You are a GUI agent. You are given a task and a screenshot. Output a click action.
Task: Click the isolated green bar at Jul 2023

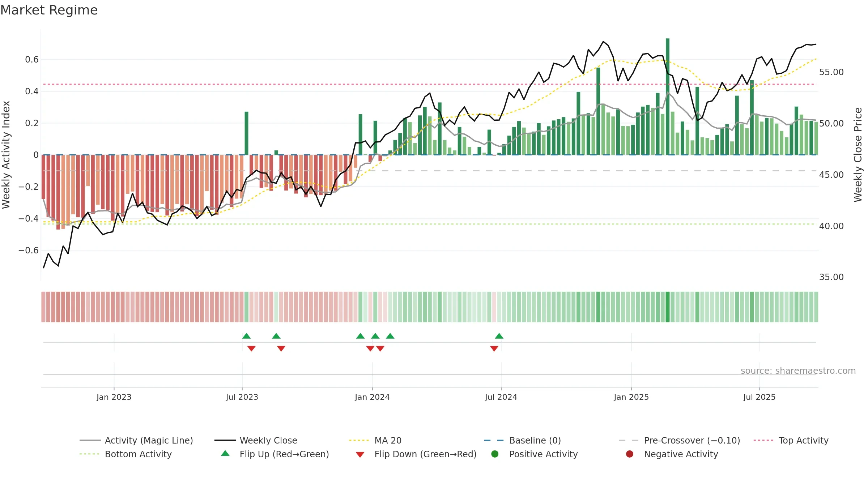tap(246, 133)
